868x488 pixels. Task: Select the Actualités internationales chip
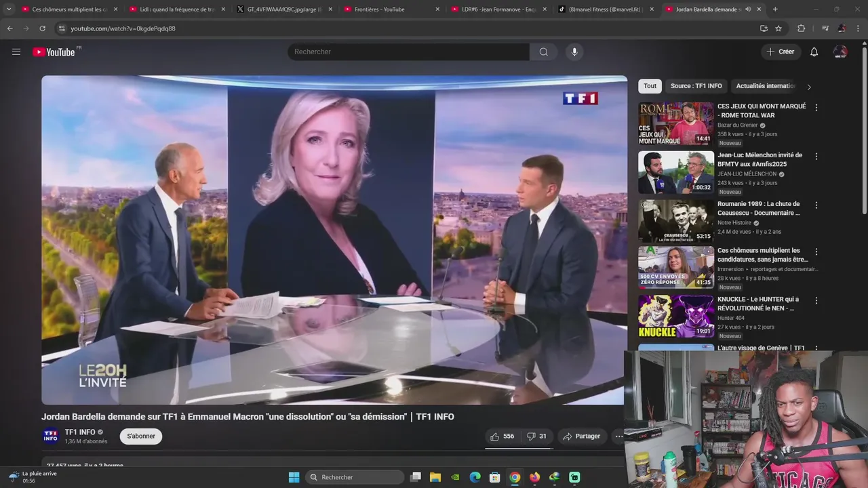tap(766, 86)
